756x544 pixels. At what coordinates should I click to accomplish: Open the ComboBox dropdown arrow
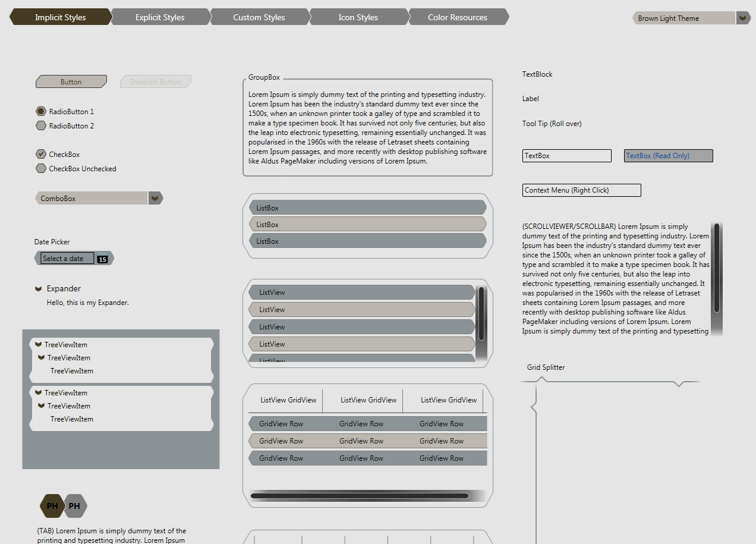[155, 198]
